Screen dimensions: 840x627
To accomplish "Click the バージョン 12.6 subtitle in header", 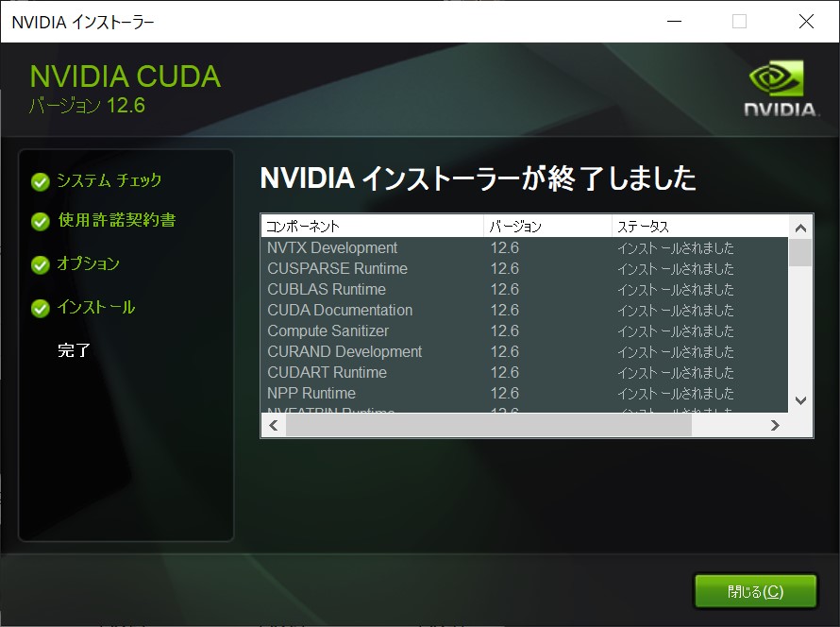I will pyautogui.click(x=87, y=106).
